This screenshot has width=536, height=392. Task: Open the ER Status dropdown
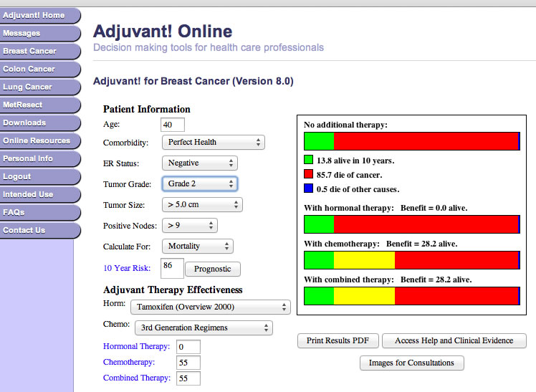[200, 163]
